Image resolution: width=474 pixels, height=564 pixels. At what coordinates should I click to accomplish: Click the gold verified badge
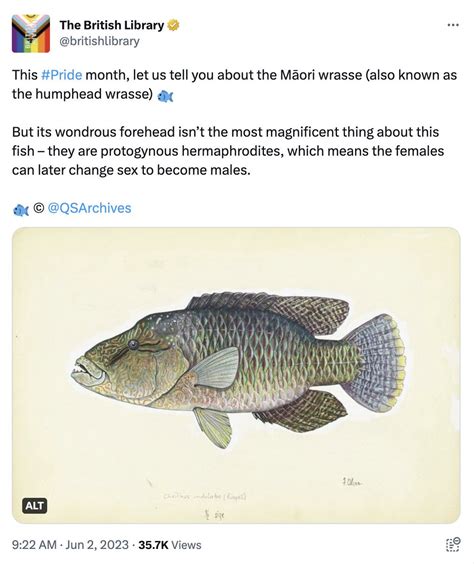[x=173, y=25]
